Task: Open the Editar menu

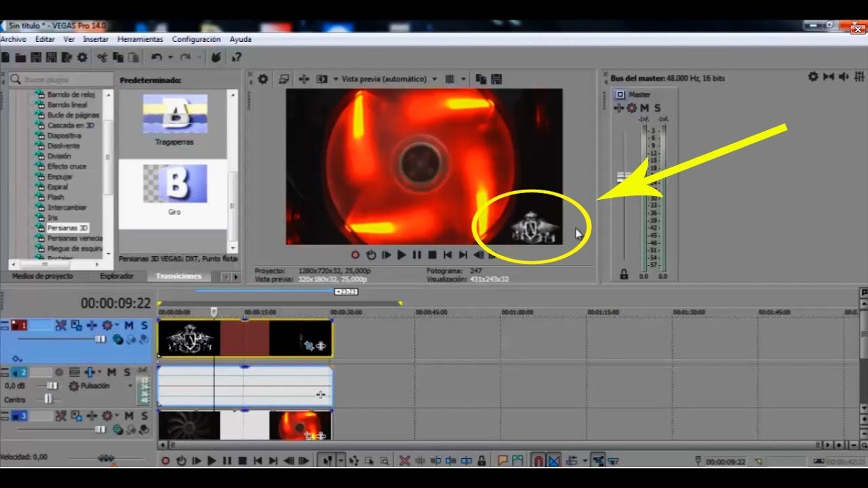Action: point(45,39)
